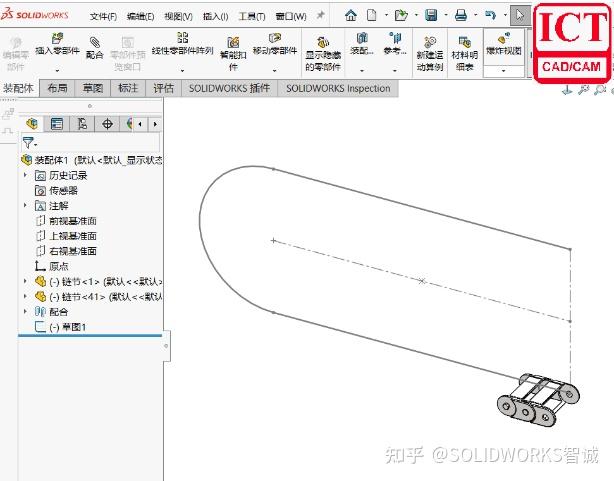
Task: Switch to the 标注 tab
Action: tap(128, 88)
